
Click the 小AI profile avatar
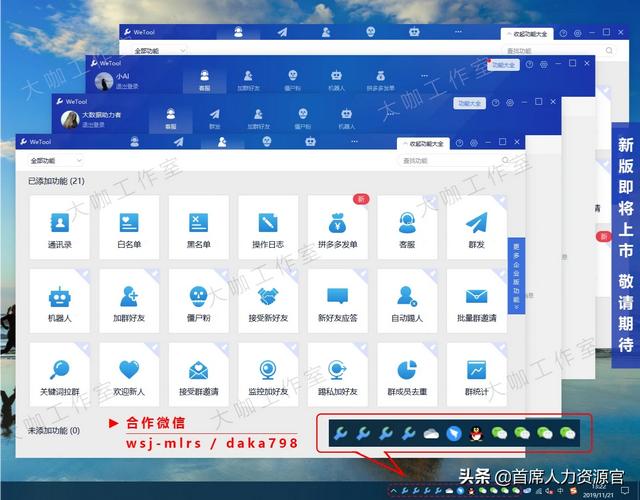point(104,81)
